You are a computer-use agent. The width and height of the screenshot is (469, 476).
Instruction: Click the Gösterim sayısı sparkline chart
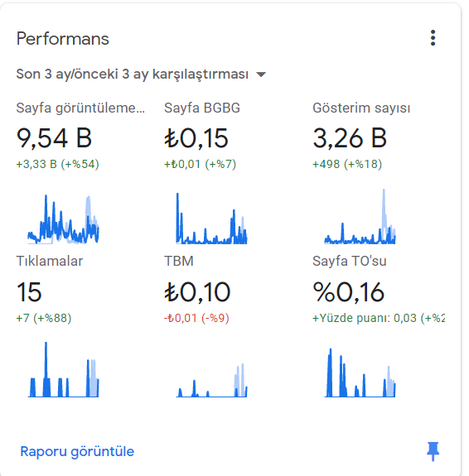[x=360, y=216]
